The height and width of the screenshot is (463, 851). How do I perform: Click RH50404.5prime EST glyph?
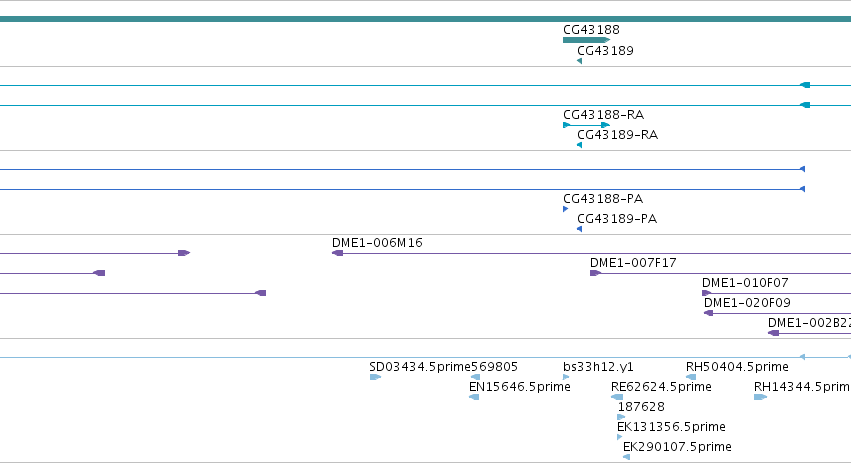pos(691,377)
